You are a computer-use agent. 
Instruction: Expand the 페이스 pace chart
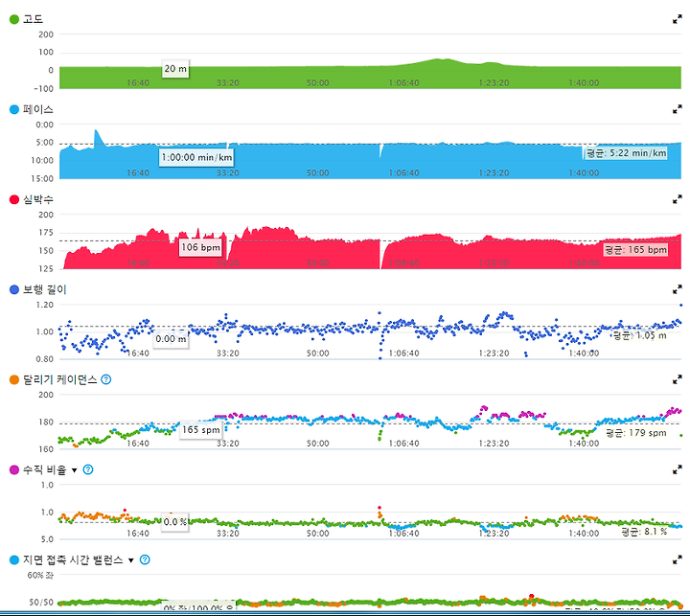[678, 109]
